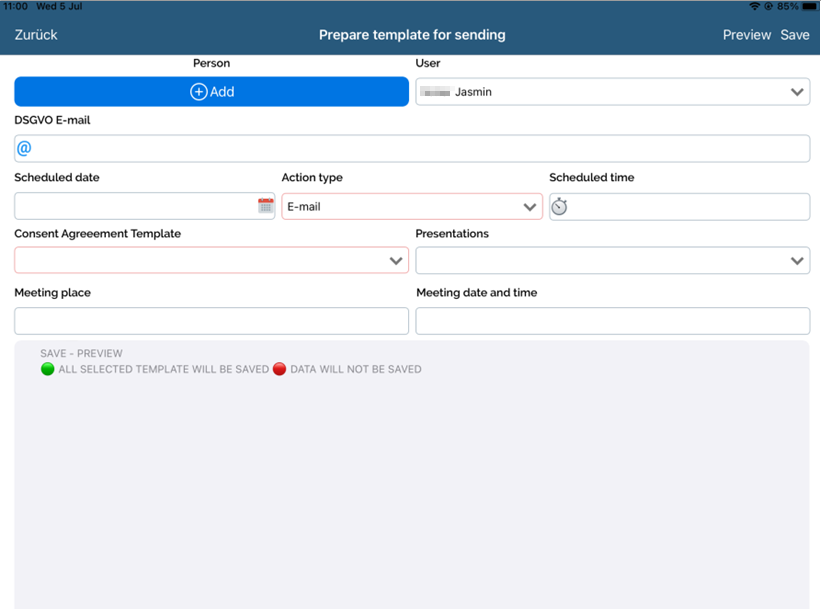
Task: Tap Preview in the top bar
Action: click(746, 35)
